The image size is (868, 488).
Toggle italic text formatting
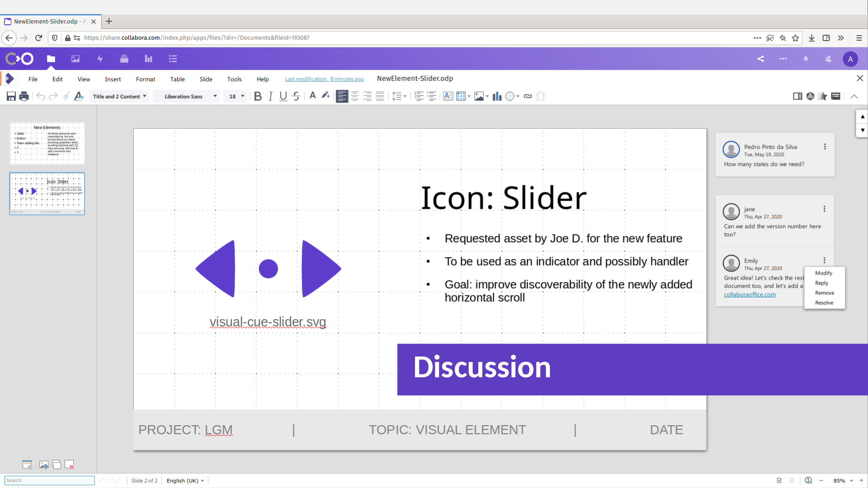(270, 96)
